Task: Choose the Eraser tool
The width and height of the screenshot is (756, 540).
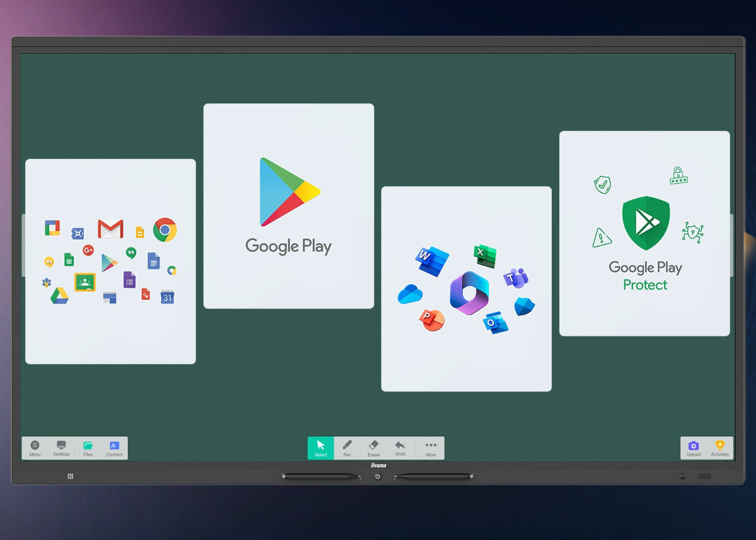Action: click(x=374, y=448)
